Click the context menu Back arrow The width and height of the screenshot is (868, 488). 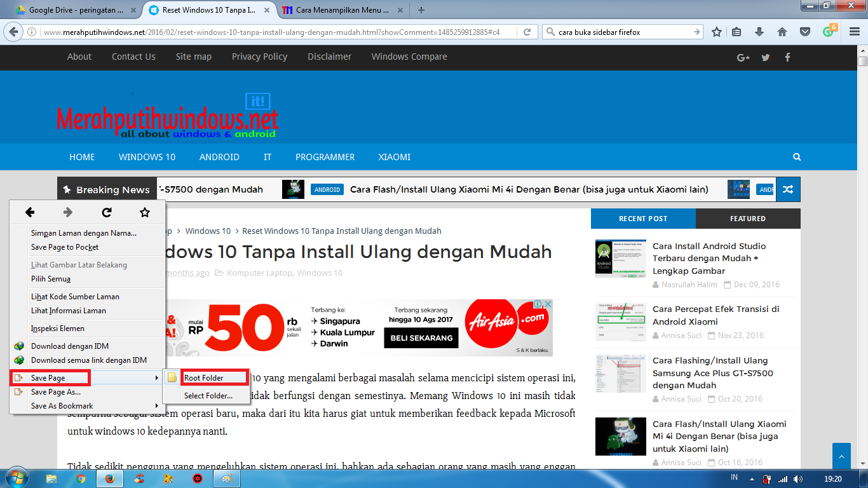[30, 212]
